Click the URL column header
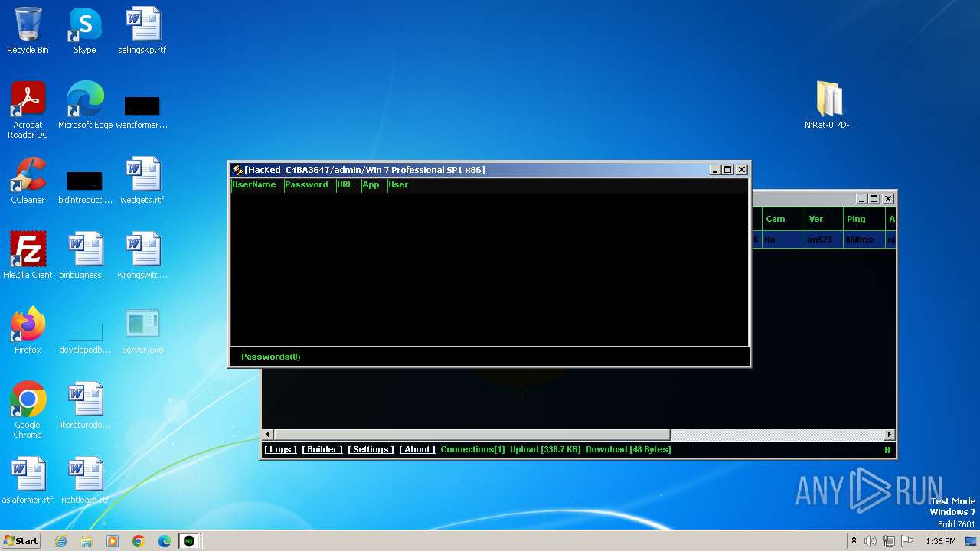This screenshot has width=980, height=551. point(348,184)
